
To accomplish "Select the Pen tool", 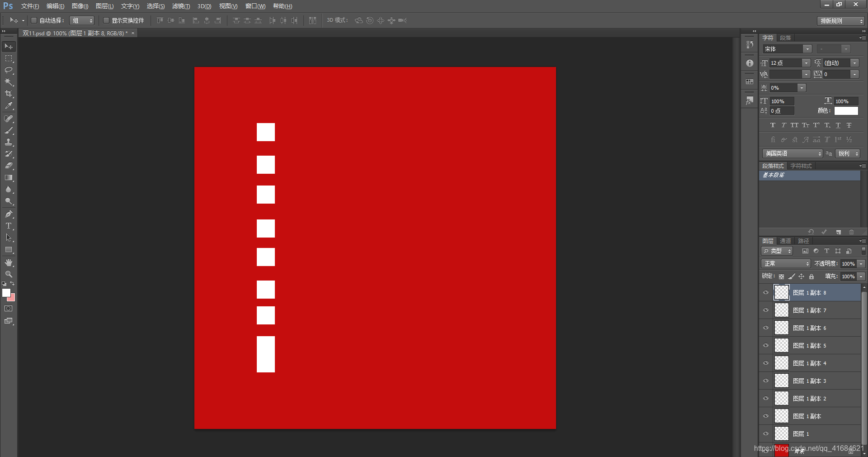I will coord(9,214).
